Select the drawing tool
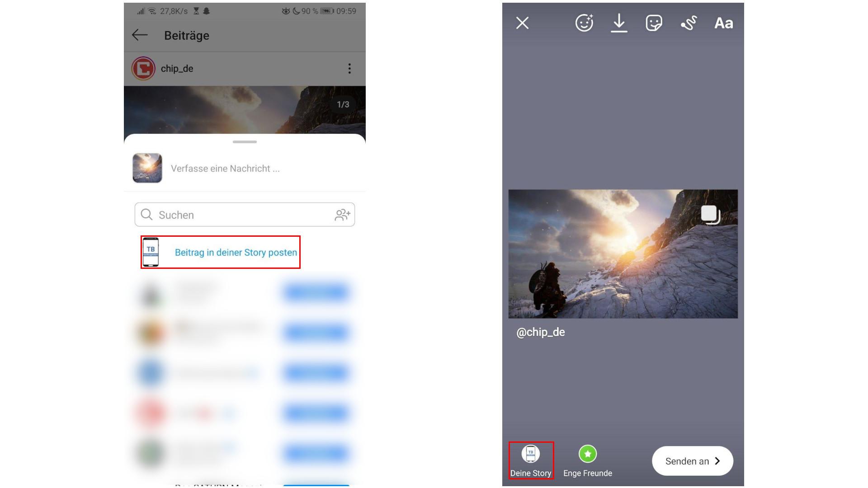Image resolution: width=868 pixels, height=488 pixels. click(688, 23)
